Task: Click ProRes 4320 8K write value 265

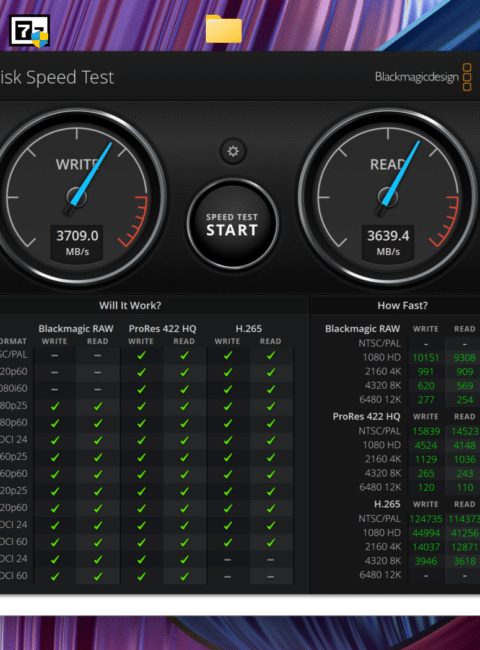Action: 426,474
